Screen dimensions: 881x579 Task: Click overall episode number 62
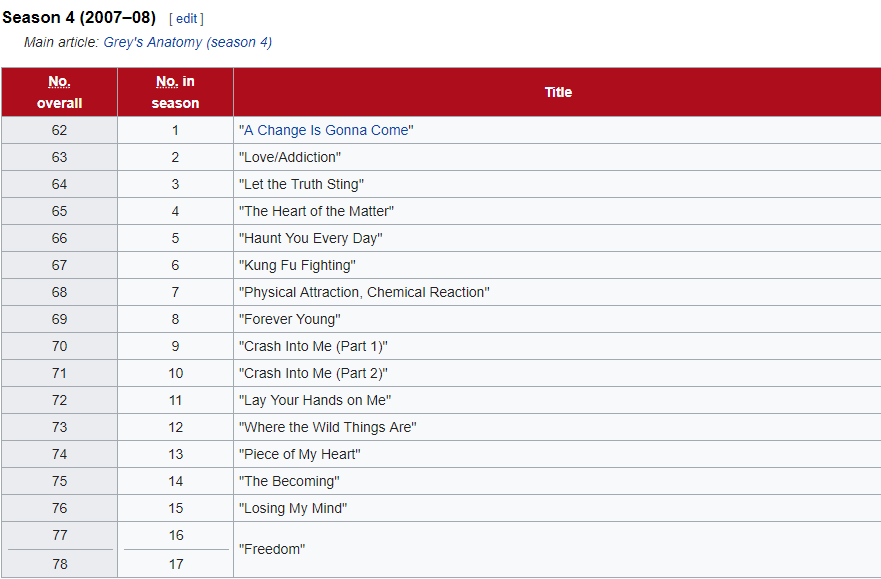pyautogui.click(x=60, y=130)
